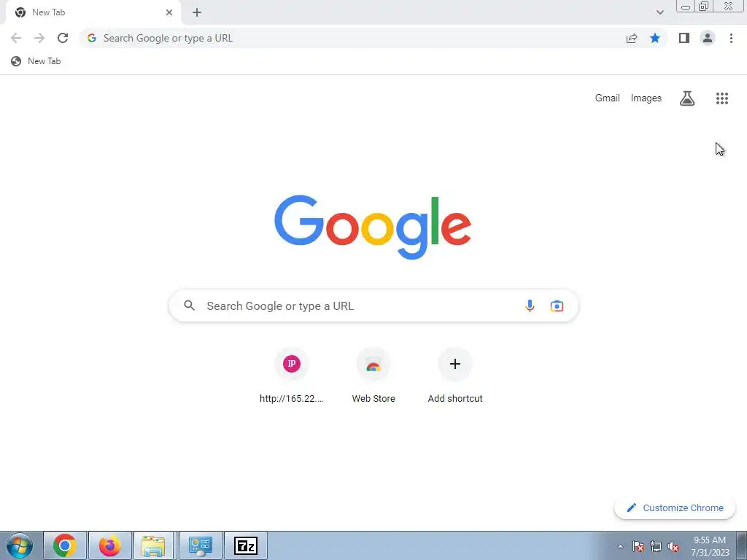
Task: Open a new tab with plus button
Action: coord(197,12)
